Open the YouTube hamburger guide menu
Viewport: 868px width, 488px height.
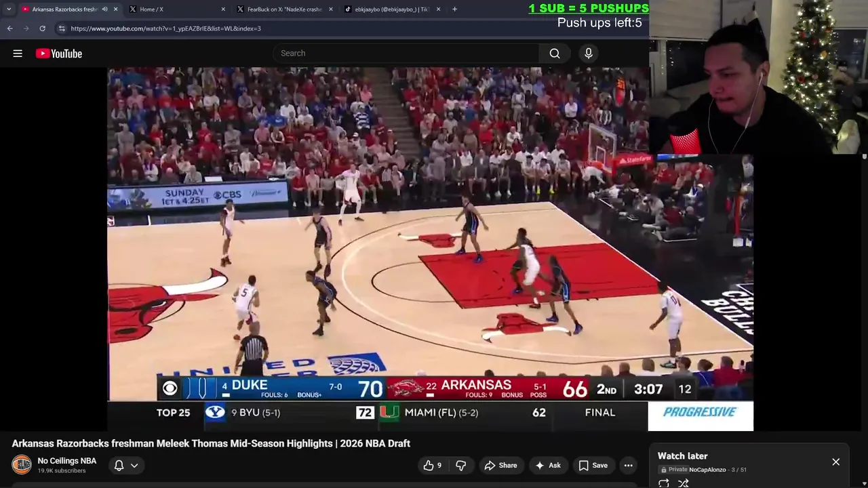tap(18, 54)
